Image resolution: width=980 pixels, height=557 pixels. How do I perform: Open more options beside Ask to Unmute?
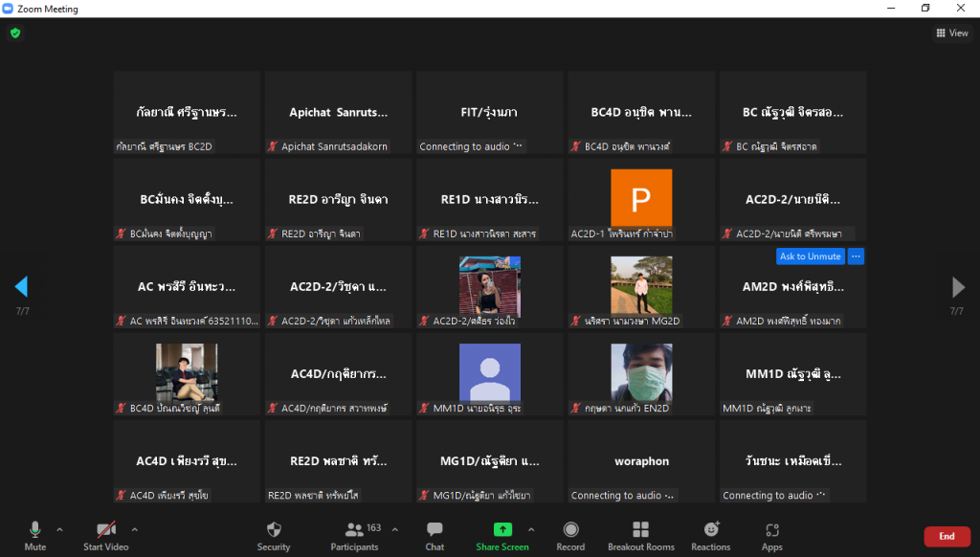pyautogui.click(x=856, y=256)
